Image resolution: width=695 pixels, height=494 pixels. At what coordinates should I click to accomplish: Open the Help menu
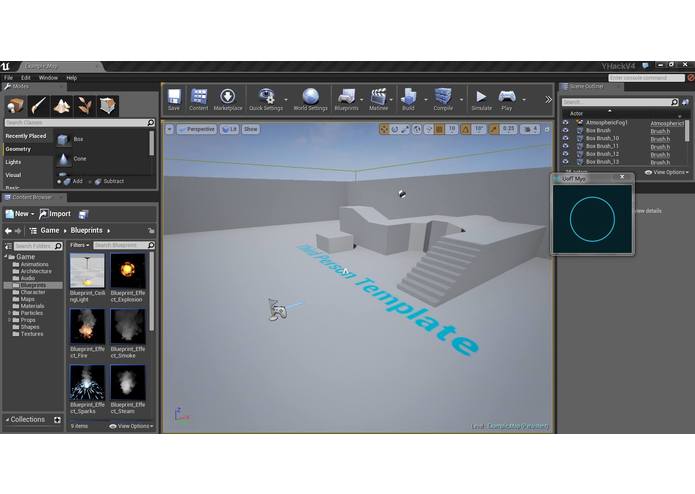pos(72,78)
